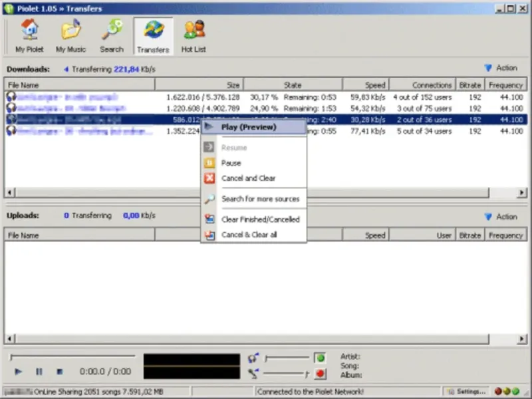
Task: Toggle the green indicator button
Action: coord(320,358)
